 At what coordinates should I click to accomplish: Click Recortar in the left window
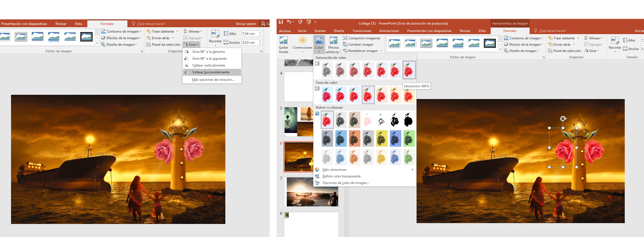[x=215, y=38]
